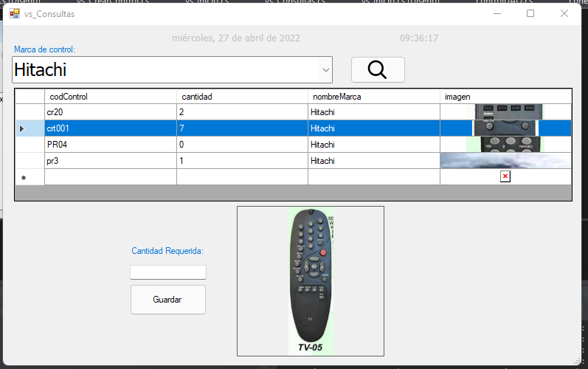
Task: Open the Marca de control dropdown arrow
Action: tap(326, 70)
